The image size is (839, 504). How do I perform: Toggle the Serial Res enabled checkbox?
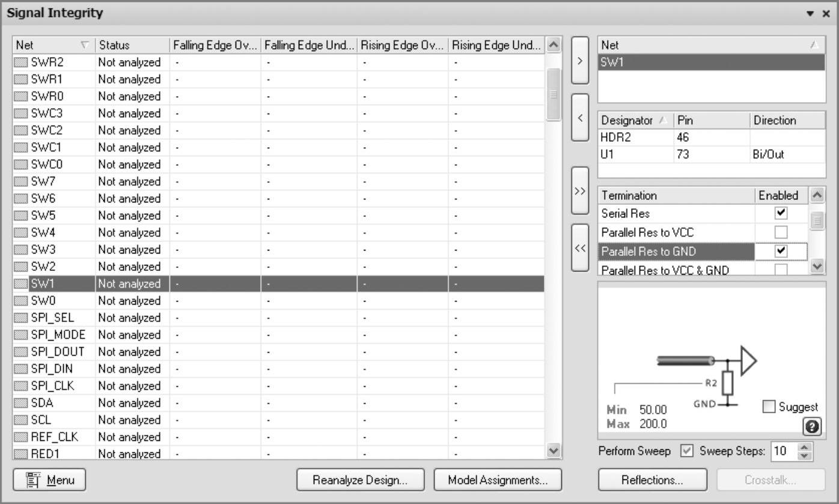781,213
